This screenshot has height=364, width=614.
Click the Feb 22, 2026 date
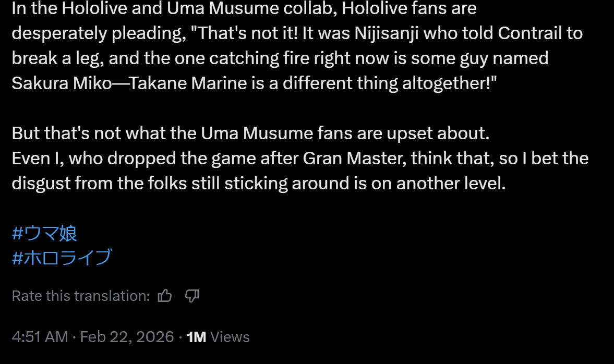[127, 337]
